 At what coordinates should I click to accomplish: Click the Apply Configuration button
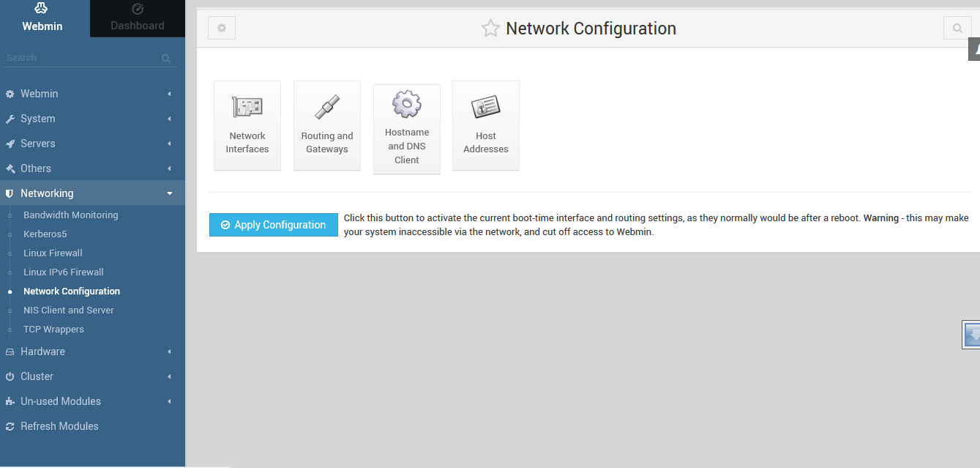coord(273,225)
